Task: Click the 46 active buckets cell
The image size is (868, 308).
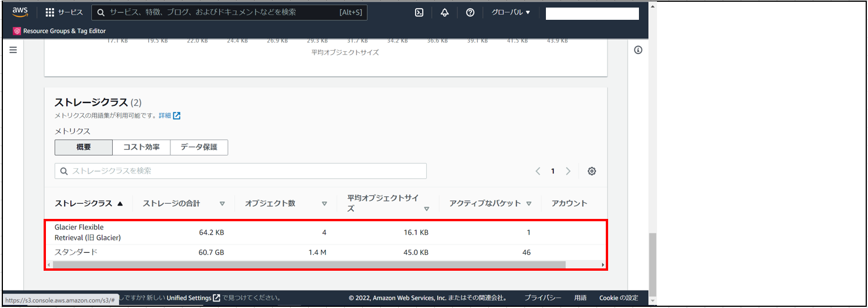Action: point(526,252)
